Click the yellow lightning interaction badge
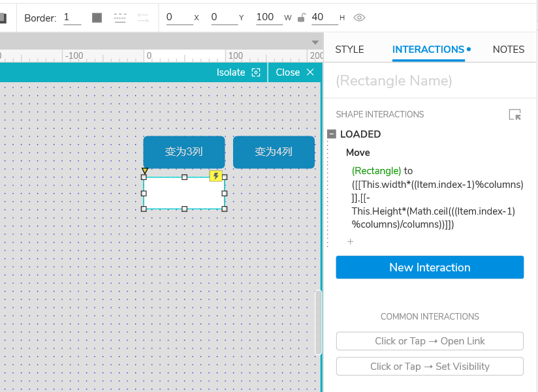 pyautogui.click(x=216, y=176)
